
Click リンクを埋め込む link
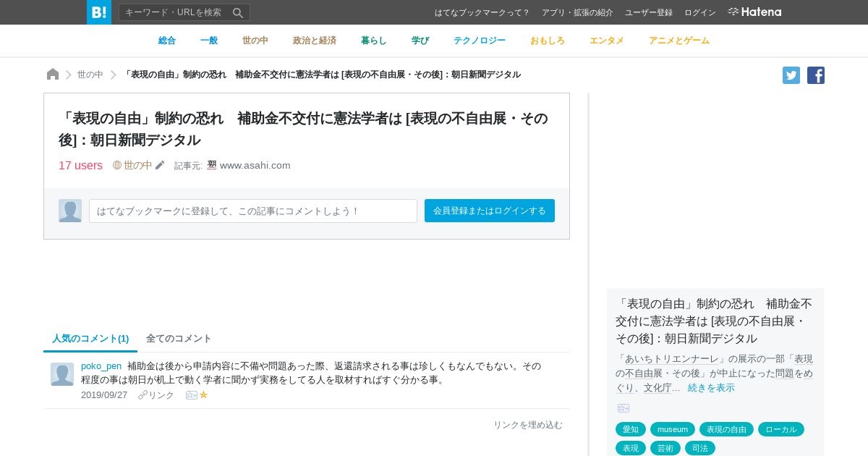tap(528, 425)
